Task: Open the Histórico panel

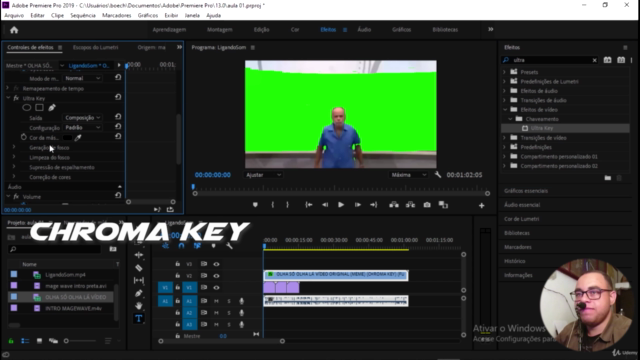Action: point(515,261)
